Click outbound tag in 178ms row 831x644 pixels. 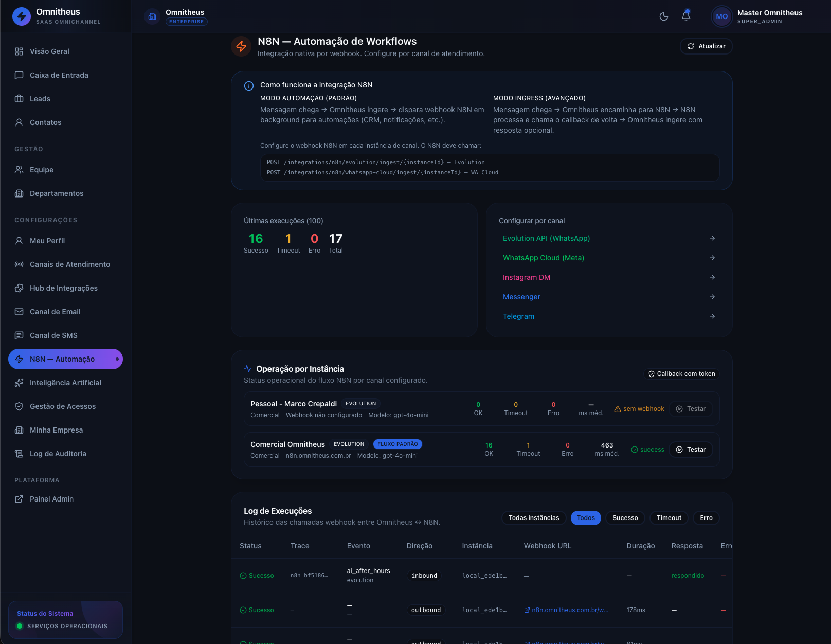coord(426,610)
